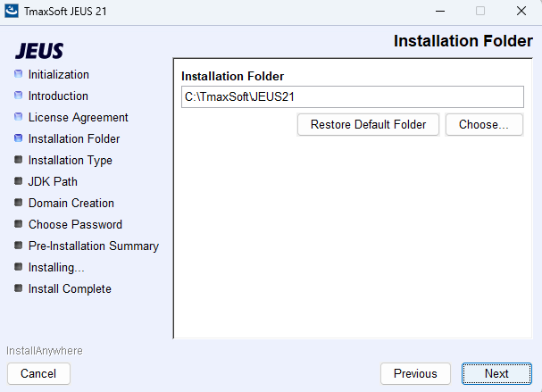542x392 pixels.
Task: Click the Install Complete step bullet icon
Action: click(x=19, y=288)
